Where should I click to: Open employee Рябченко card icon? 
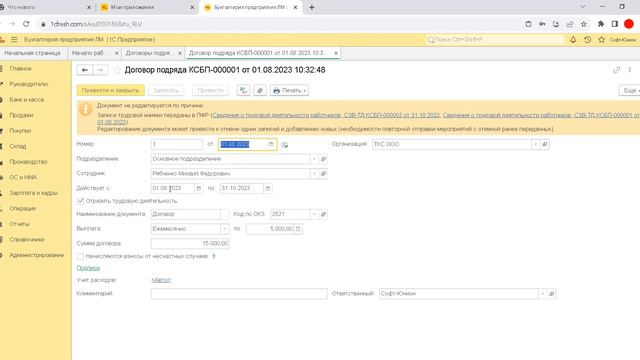[x=323, y=173]
